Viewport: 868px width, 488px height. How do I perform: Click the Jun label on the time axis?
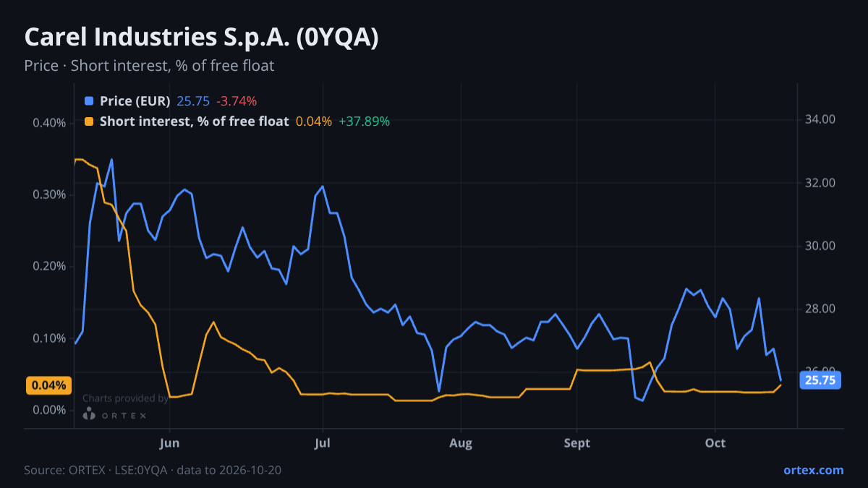[169, 443]
